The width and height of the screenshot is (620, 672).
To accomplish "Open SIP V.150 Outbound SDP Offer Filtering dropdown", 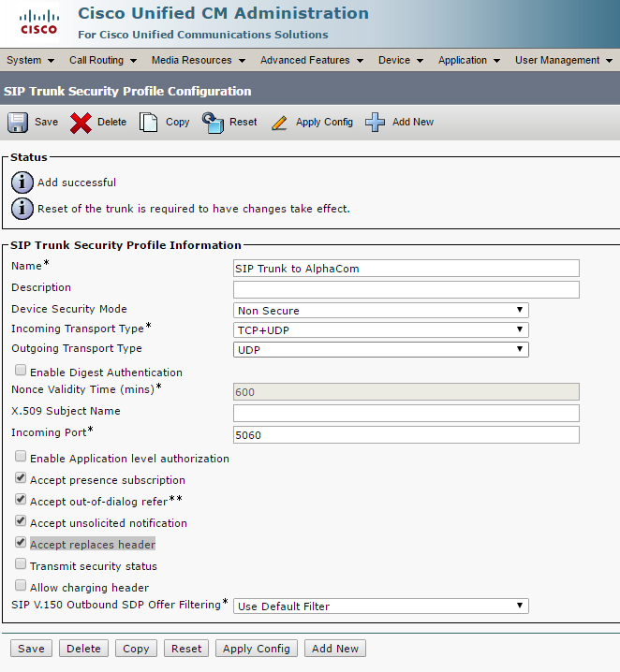I will [381, 606].
